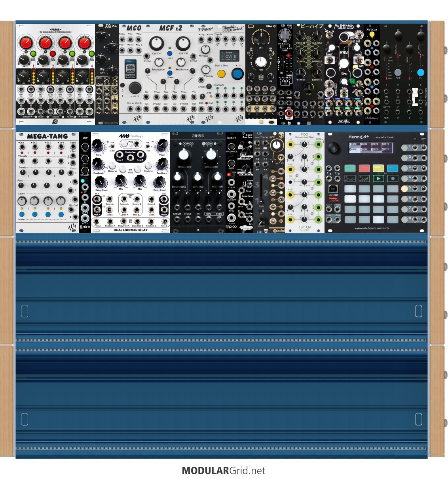This screenshot has height=479, width=448.
Task: Toggle the red Scale button on Pico Quant
Action: pyautogui.click(x=228, y=175)
